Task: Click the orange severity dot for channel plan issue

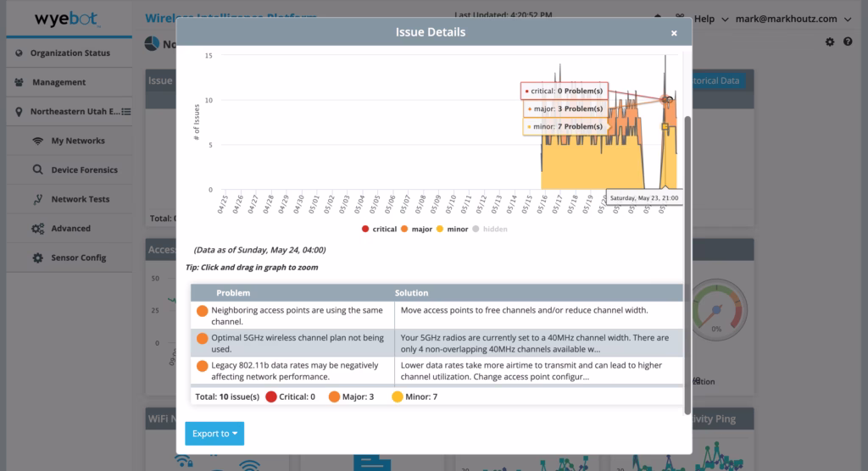Action: [x=202, y=338]
